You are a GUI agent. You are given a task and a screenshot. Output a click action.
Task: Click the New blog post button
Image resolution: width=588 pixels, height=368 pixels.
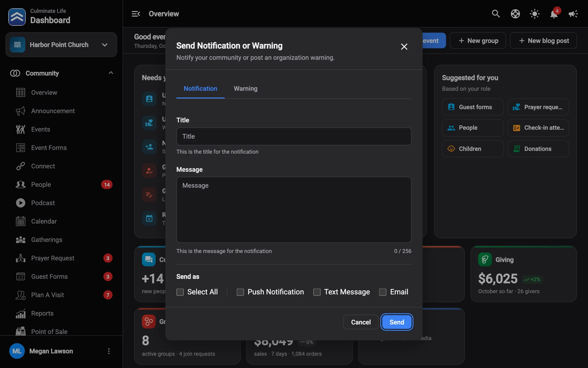544,40
